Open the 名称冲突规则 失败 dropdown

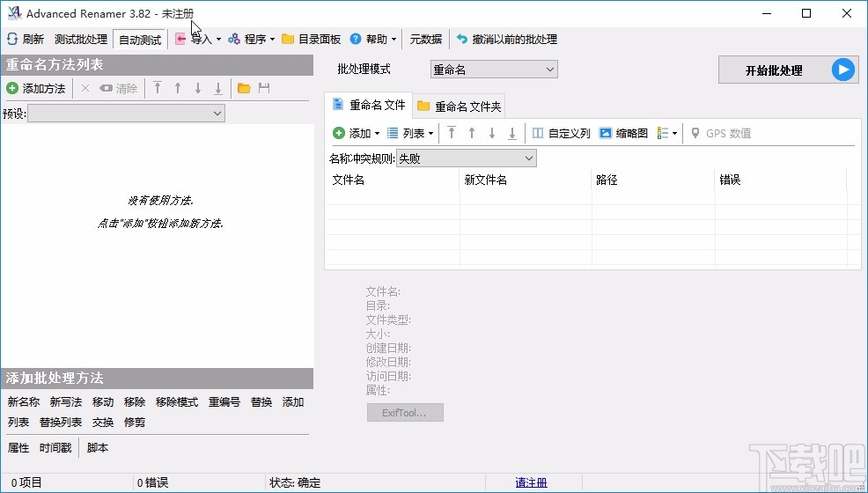coord(466,158)
